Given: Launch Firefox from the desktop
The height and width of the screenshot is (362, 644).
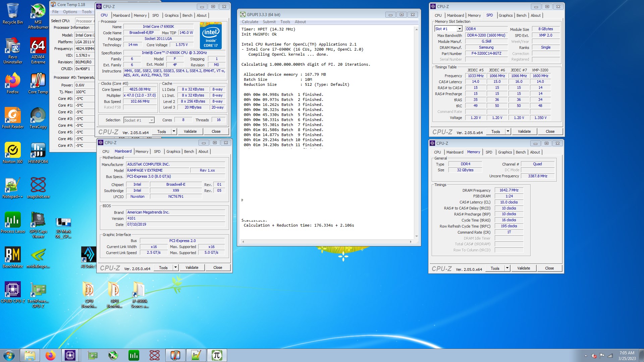Looking at the screenshot, I should click(x=12, y=83).
